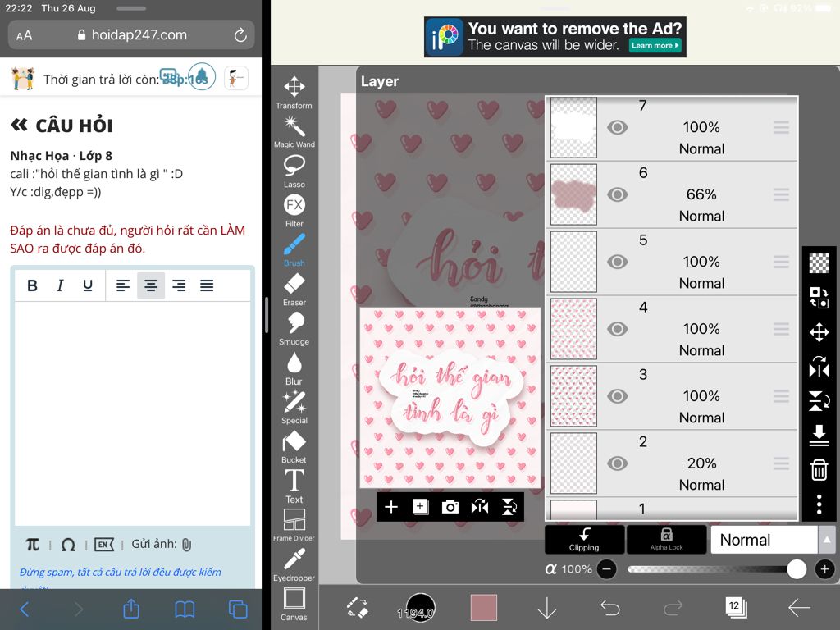Select the Magic Wand tool
This screenshot has height=630, width=840.
(x=294, y=132)
